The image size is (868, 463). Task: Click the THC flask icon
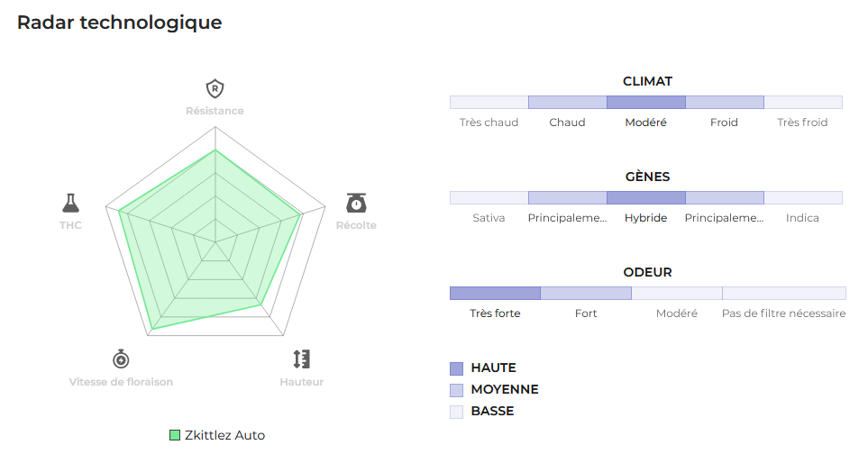(x=70, y=203)
